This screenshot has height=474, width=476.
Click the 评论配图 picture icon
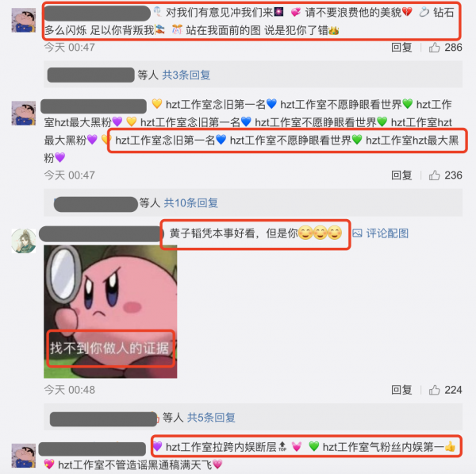tap(357, 233)
